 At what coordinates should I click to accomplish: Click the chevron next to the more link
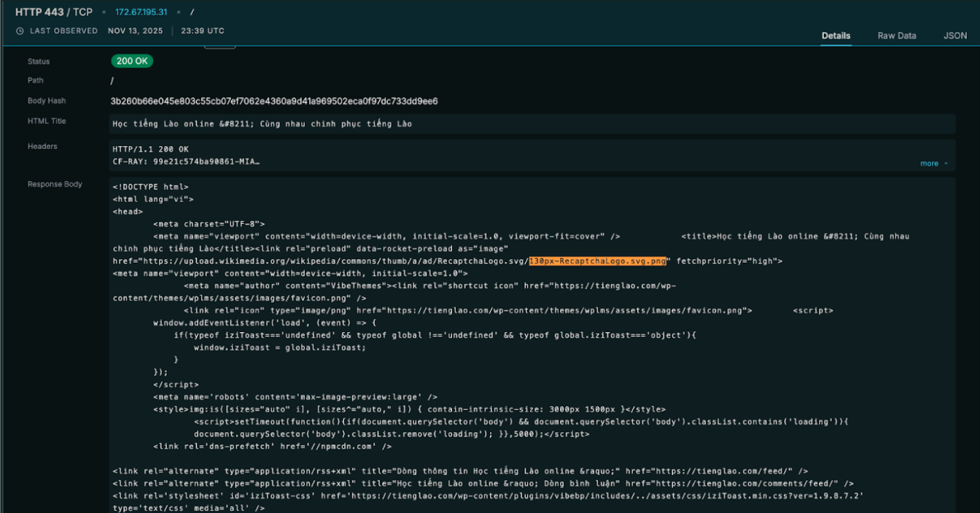[944, 163]
